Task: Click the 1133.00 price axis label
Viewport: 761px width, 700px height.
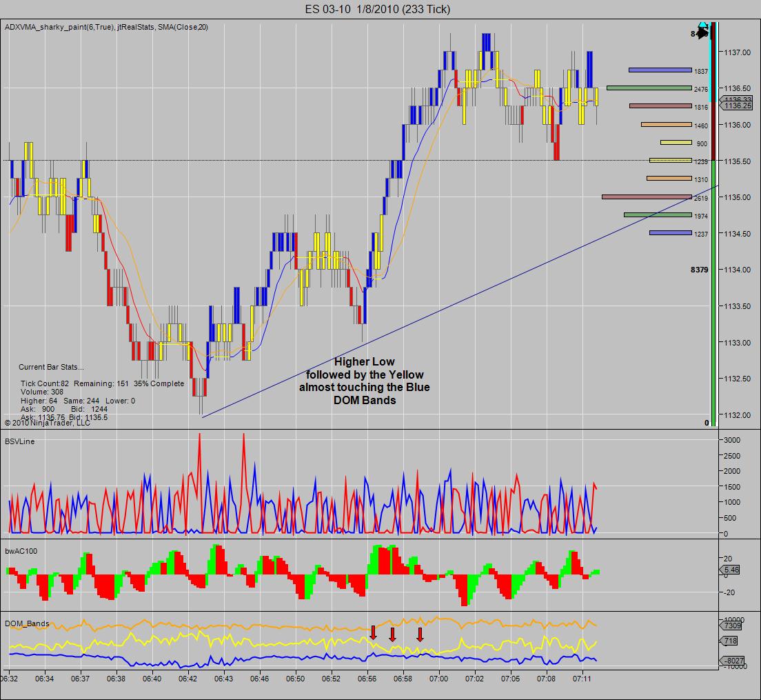Action: pyautogui.click(x=738, y=343)
